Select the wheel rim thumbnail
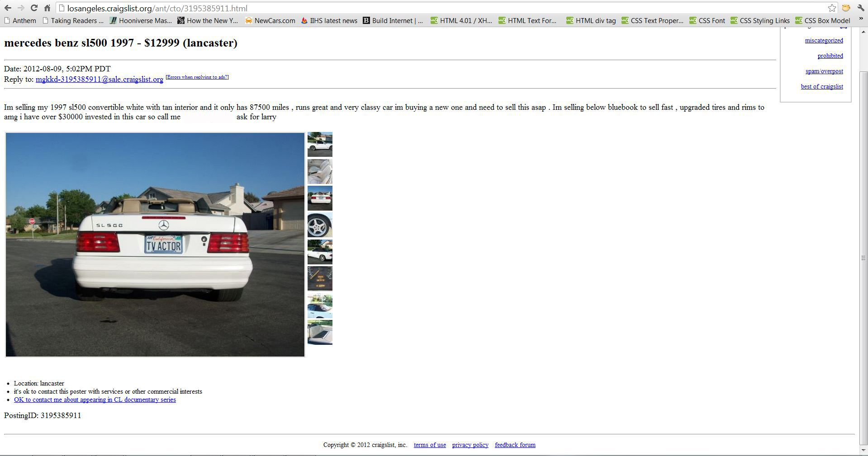This screenshot has width=868, height=456. pyautogui.click(x=320, y=225)
